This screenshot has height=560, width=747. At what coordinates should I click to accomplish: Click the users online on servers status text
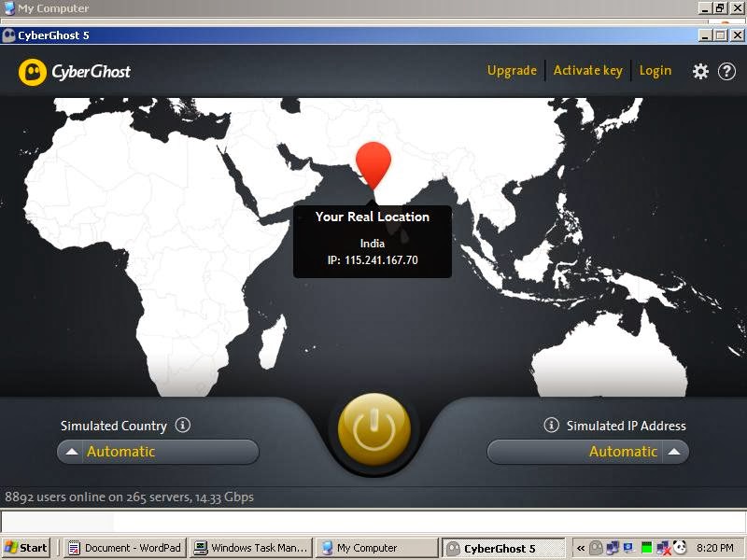pos(129,497)
